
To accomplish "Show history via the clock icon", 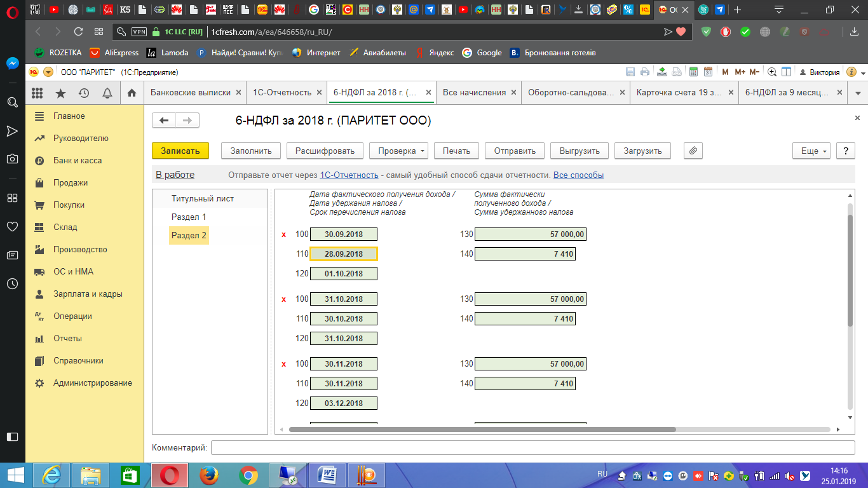I will [84, 93].
